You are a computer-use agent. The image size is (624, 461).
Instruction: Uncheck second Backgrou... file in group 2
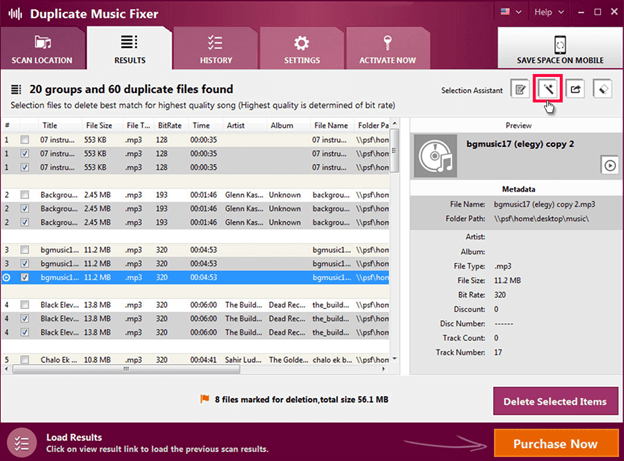[x=25, y=208]
